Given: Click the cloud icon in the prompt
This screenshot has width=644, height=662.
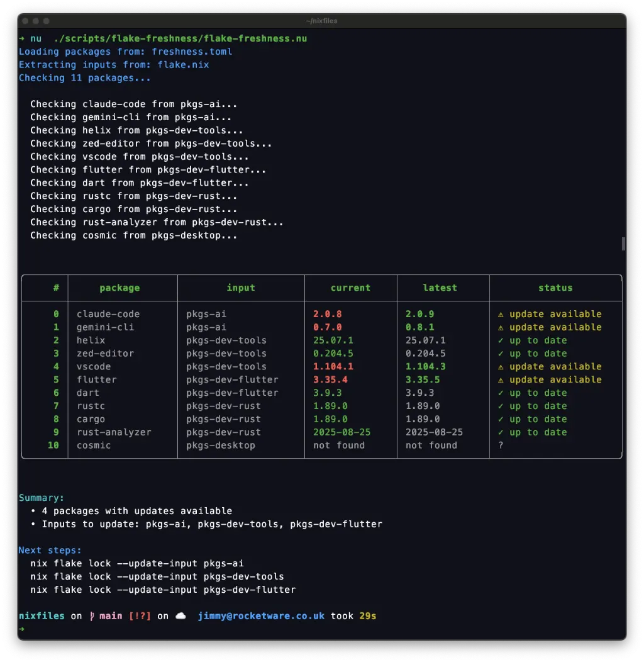Looking at the screenshot, I should click(x=179, y=615).
